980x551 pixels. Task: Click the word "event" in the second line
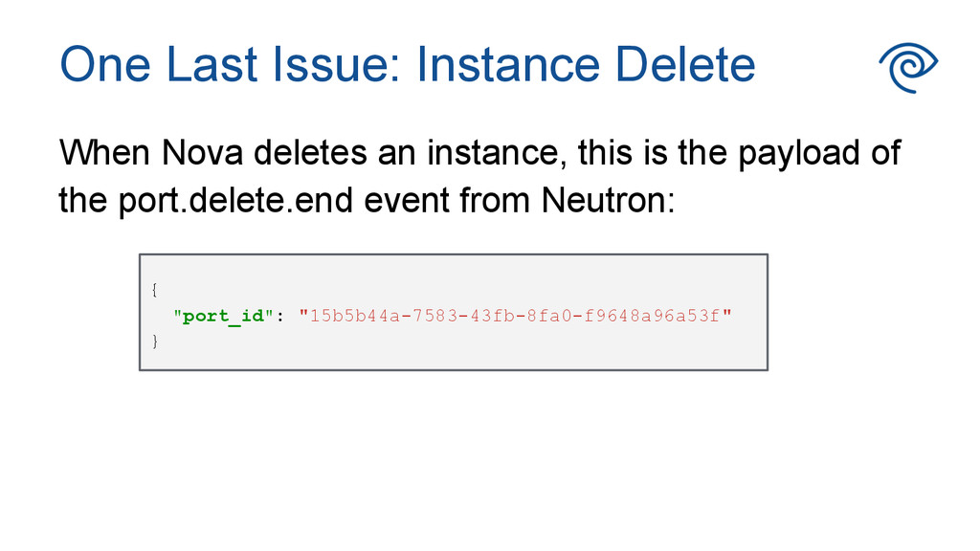408,201
